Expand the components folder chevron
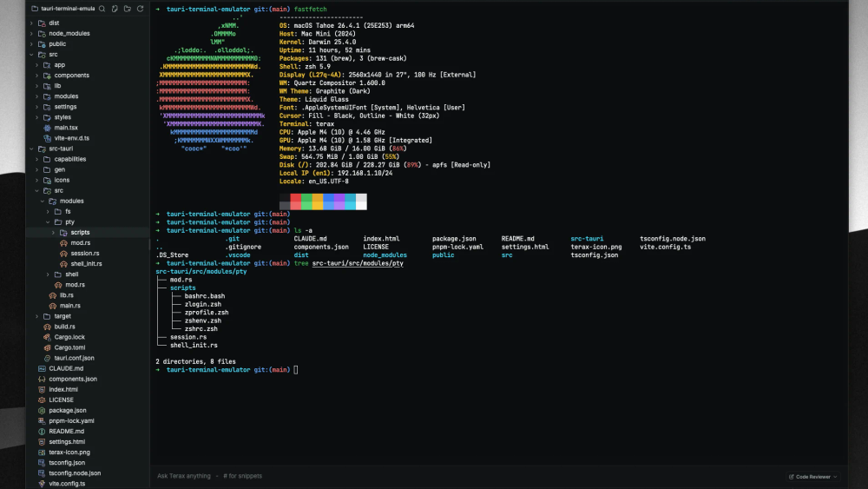Image resolution: width=868 pixels, height=489 pixels. [x=37, y=76]
